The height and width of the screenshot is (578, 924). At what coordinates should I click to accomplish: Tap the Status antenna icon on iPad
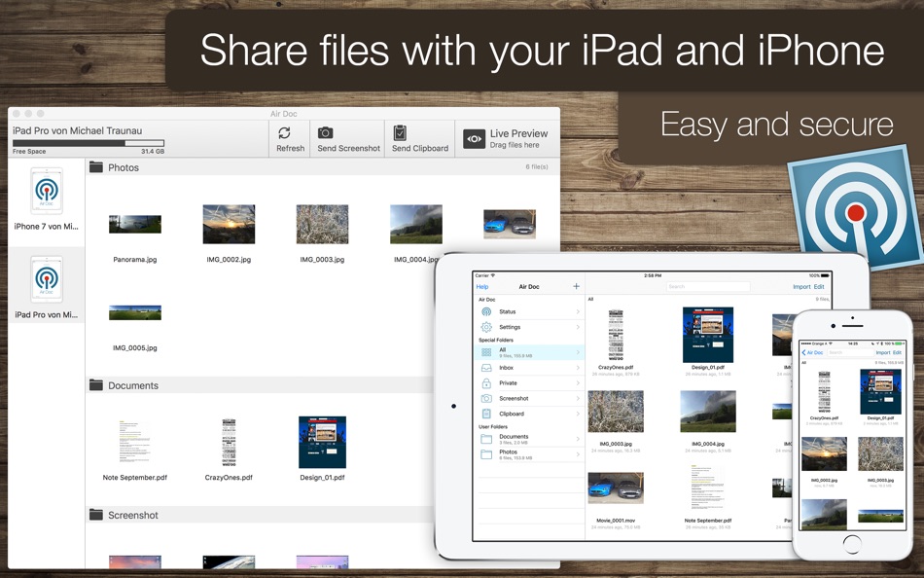[x=486, y=311]
